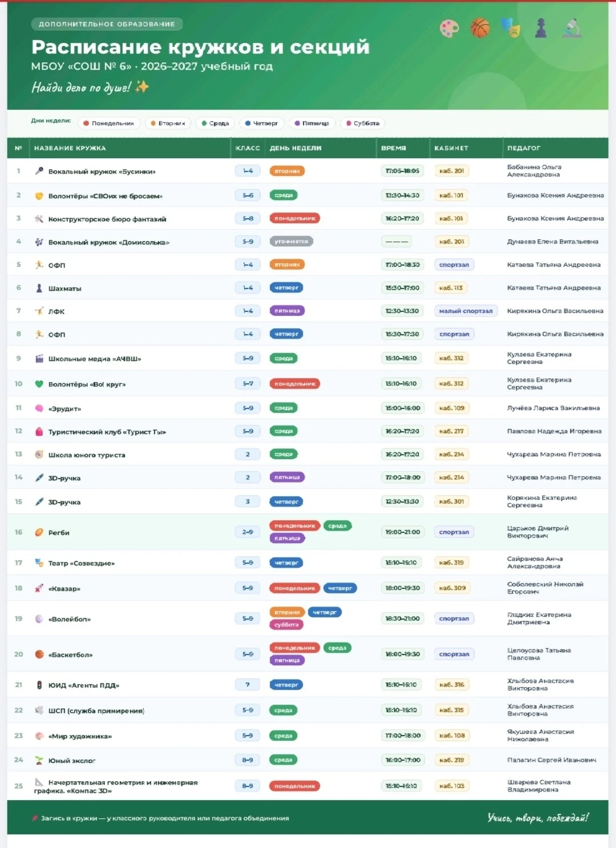
Task: Select the Среда chip in the days legend
Action: pyautogui.click(x=215, y=123)
